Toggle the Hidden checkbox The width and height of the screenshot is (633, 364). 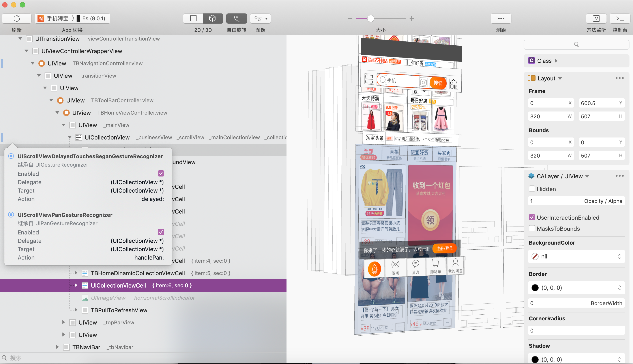pyautogui.click(x=532, y=189)
